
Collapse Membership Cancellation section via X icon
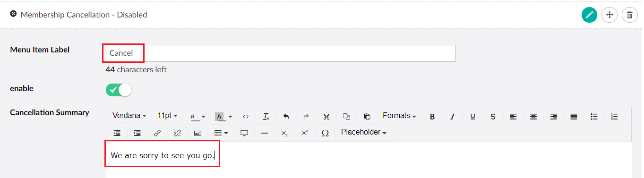[13, 14]
